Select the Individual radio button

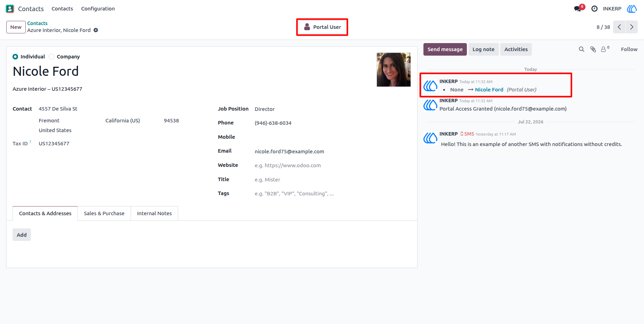pos(15,57)
